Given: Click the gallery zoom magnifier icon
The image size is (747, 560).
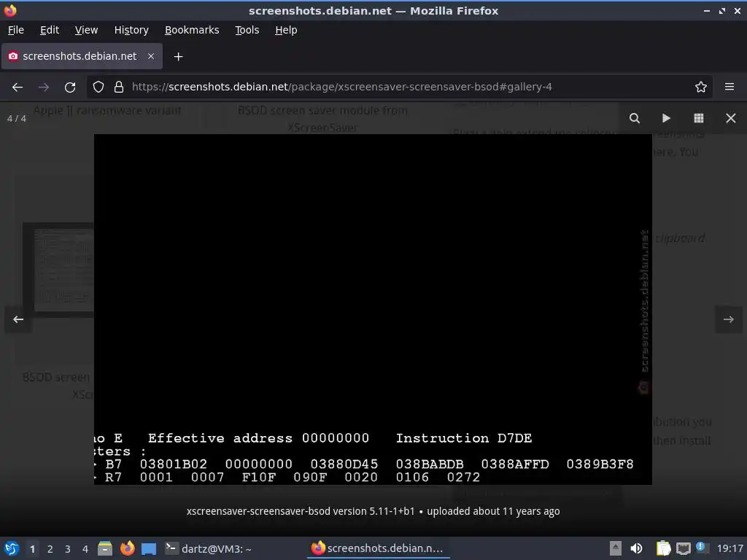Looking at the screenshot, I should [x=634, y=118].
